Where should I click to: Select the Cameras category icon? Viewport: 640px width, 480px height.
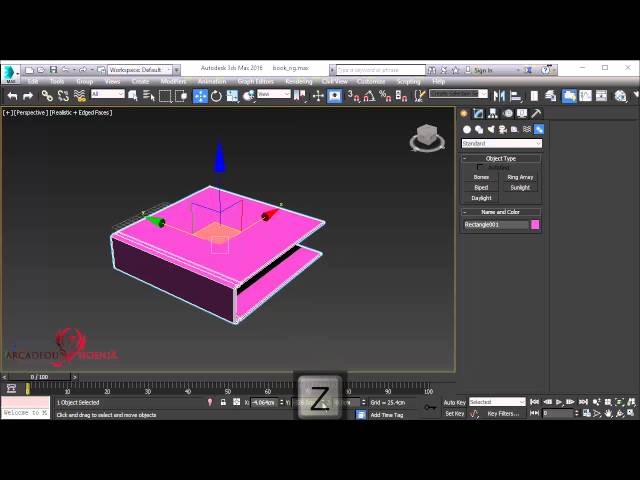[x=503, y=130]
